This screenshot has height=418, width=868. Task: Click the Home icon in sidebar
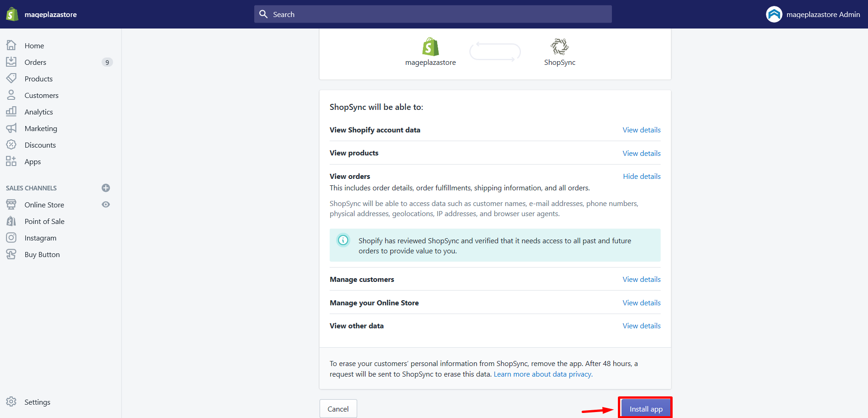[x=11, y=45]
